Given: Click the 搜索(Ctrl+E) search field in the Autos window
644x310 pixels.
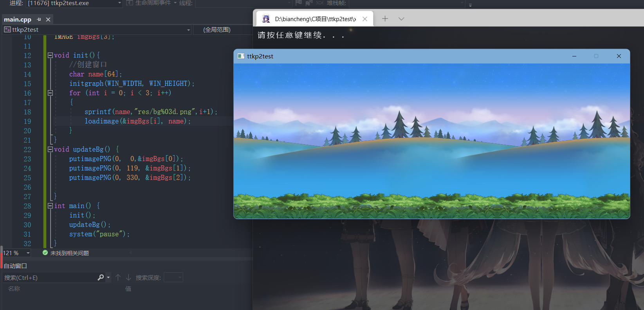Looking at the screenshot, I should (49, 277).
